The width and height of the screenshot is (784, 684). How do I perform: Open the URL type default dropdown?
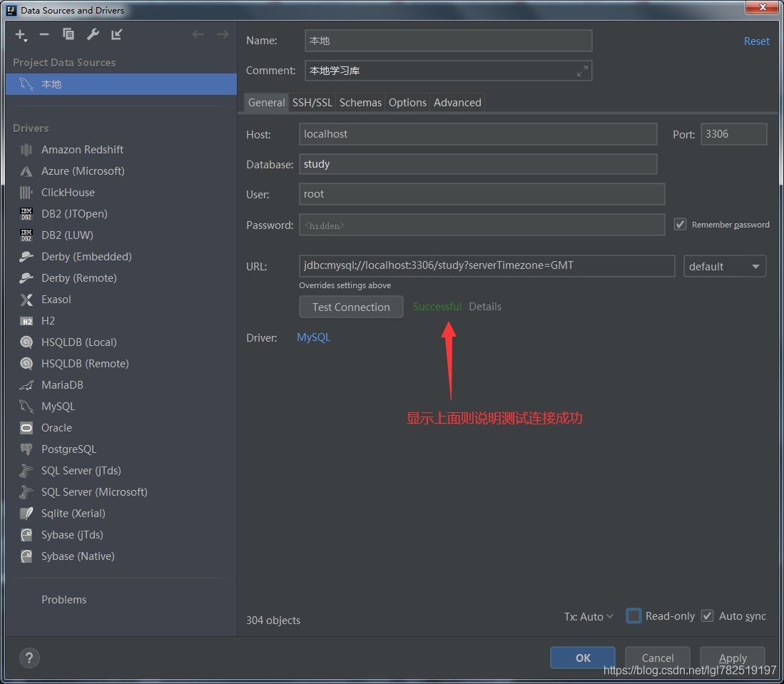(725, 267)
